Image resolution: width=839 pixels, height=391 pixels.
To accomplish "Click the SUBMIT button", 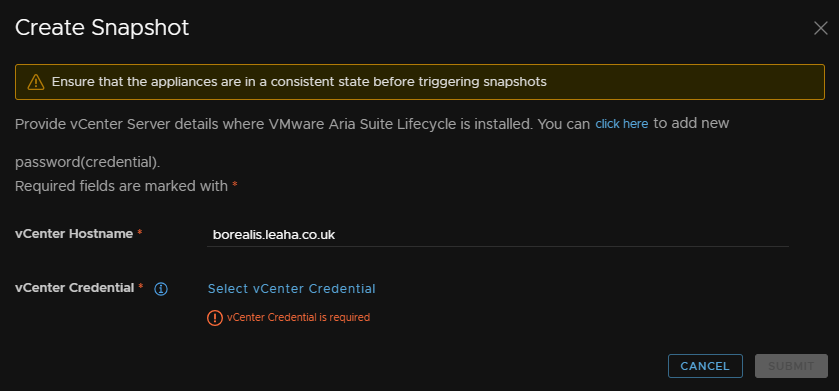I will pyautogui.click(x=791, y=366).
